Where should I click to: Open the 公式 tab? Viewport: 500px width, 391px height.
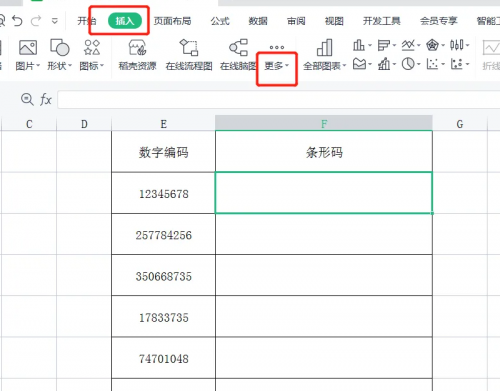(x=220, y=21)
